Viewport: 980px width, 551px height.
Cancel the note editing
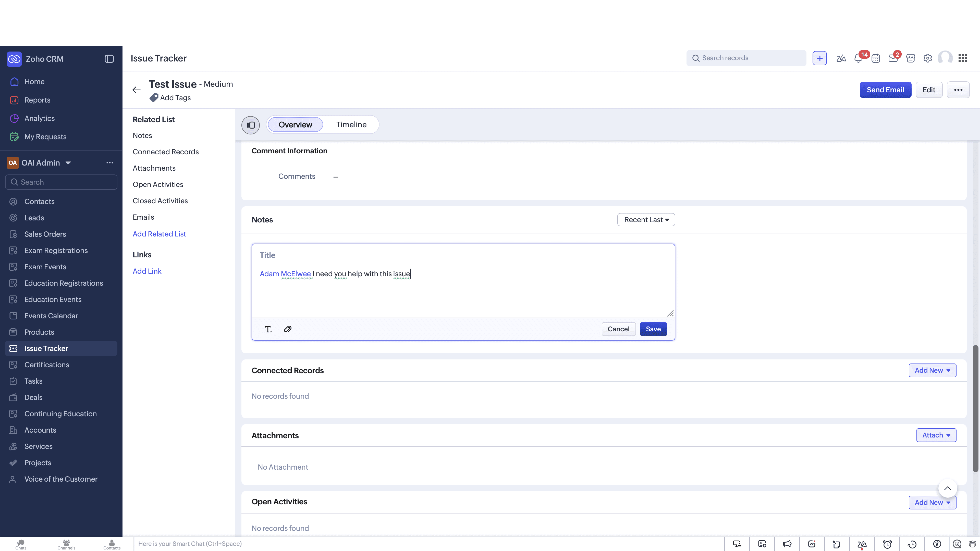[618, 329]
